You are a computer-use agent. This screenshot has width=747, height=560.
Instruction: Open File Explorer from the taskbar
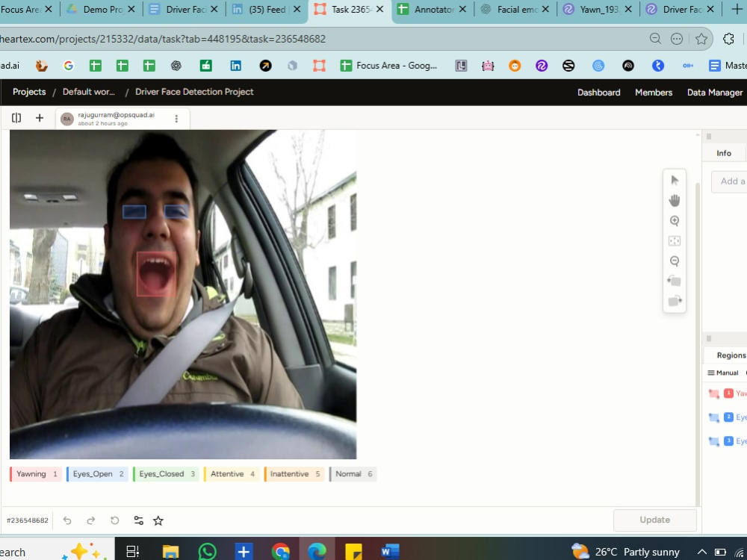[170, 552]
